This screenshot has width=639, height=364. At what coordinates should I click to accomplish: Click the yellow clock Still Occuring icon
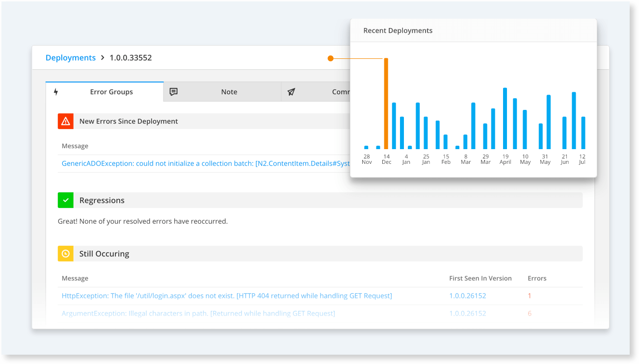[66, 254]
